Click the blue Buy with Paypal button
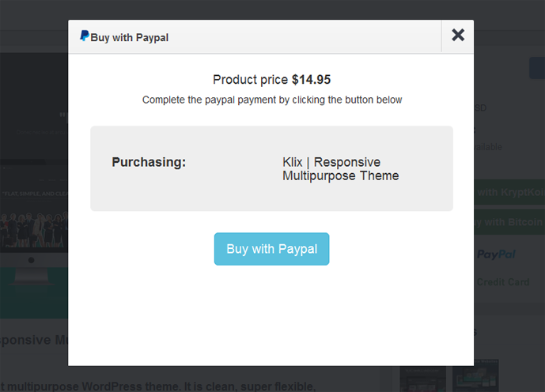Screen dimensions: 545x392 pos(271,249)
